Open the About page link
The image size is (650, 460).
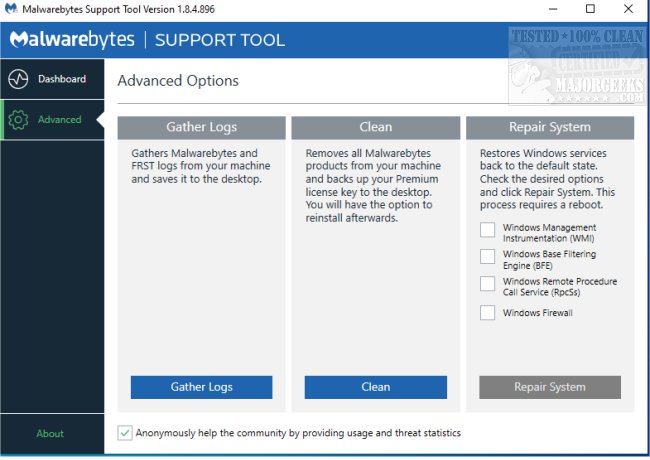click(x=50, y=434)
